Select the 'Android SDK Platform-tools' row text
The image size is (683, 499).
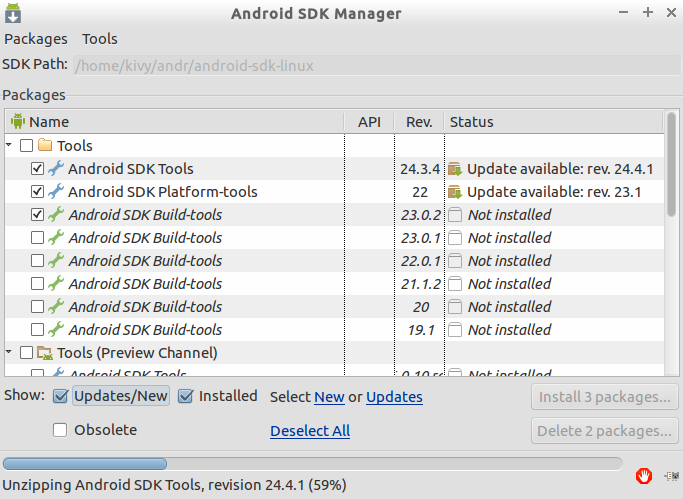(162, 192)
